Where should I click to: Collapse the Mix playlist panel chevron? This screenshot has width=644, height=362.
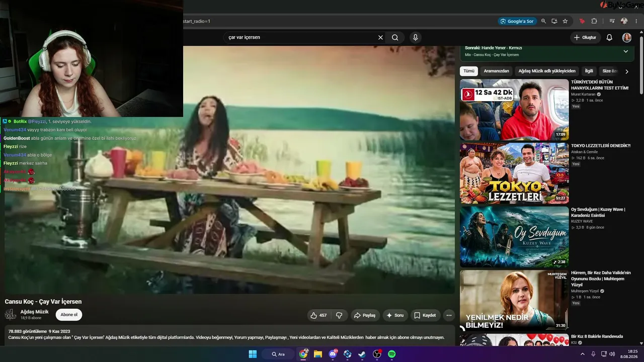[626, 51]
